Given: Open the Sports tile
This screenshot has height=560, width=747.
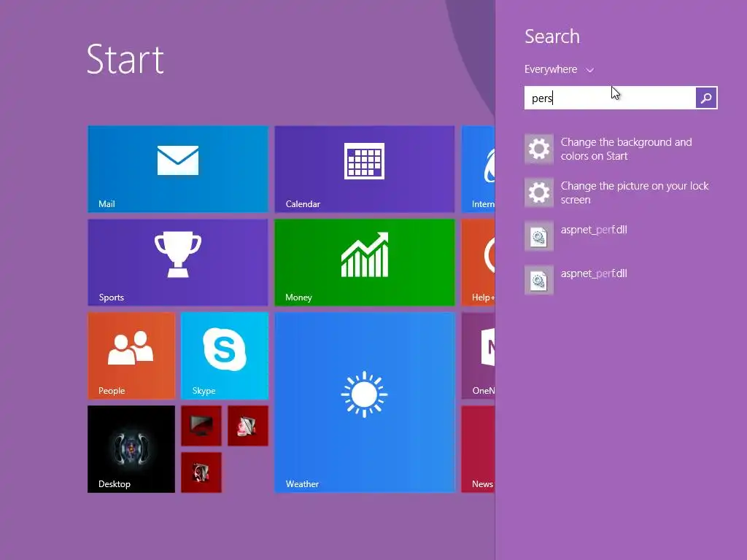Looking at the screenshot, I should (x=178, y=262).
